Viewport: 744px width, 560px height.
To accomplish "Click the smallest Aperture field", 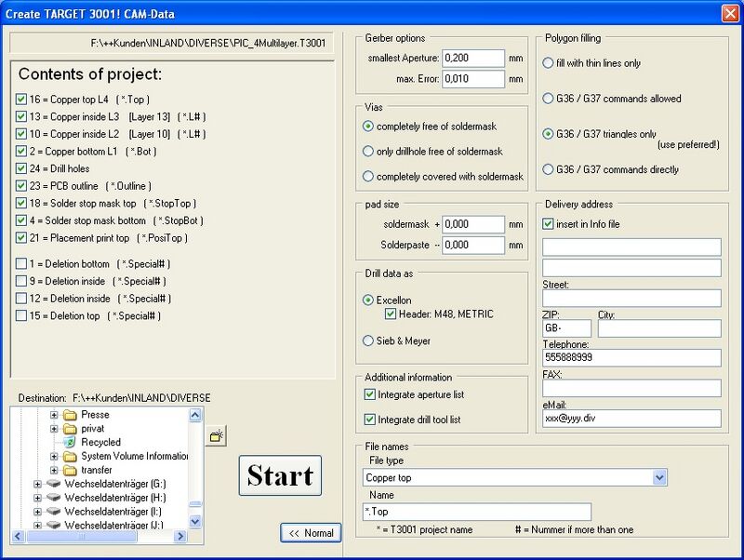I will click(x=473, y=58).
